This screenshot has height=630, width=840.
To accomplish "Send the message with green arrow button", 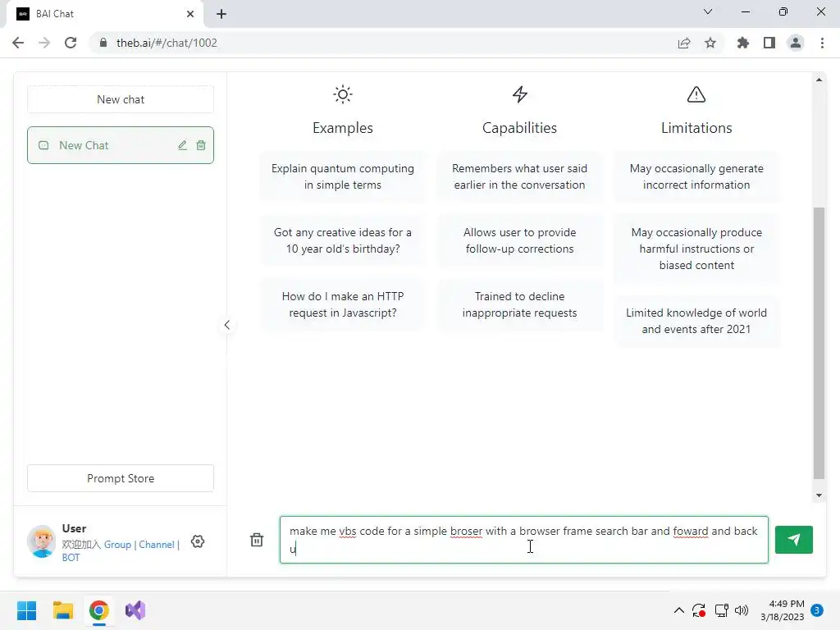I will point(793,540).
